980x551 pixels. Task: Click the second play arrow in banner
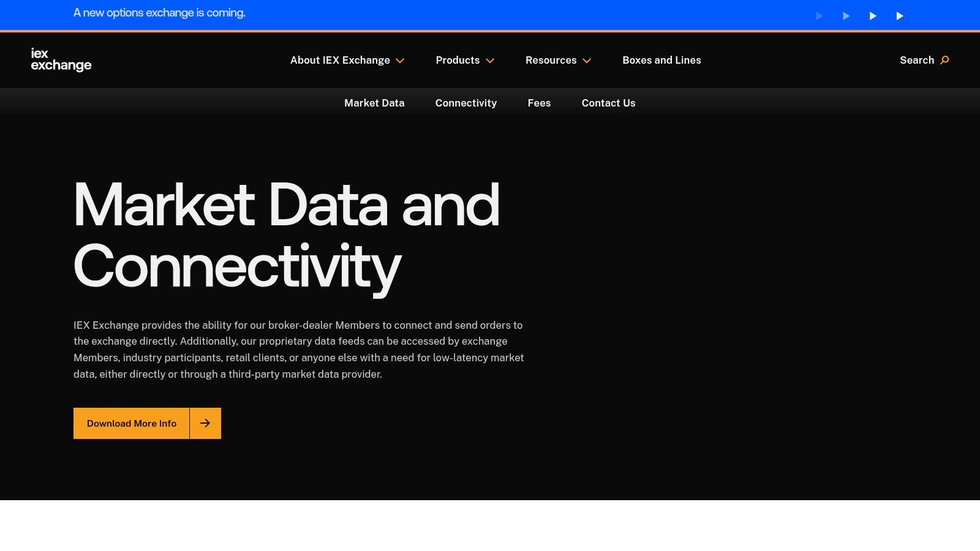(x=846, y=16)
